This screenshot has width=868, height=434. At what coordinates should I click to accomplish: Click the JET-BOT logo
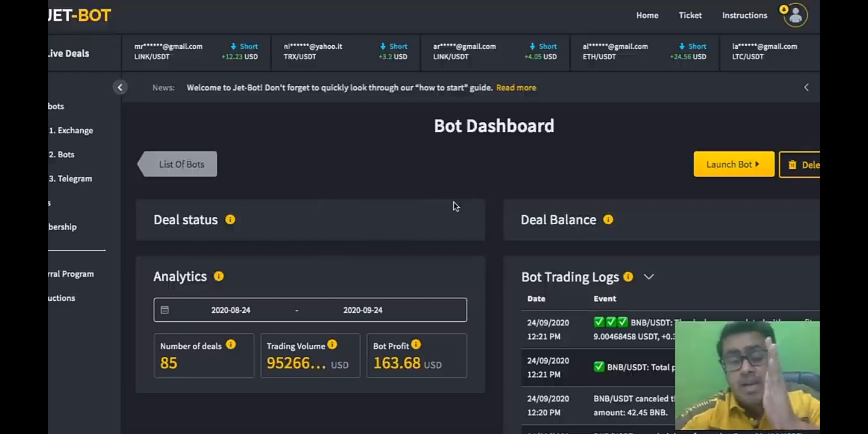[x=80, y=15]
